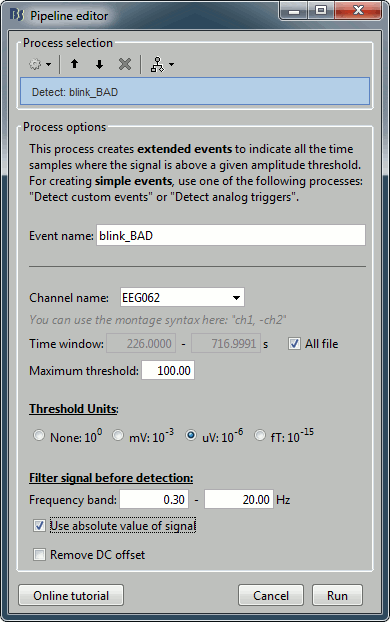Close the Pipeline editor window
Image resolution: width=390 pixels, height=622 pixels.
[358, 11]
